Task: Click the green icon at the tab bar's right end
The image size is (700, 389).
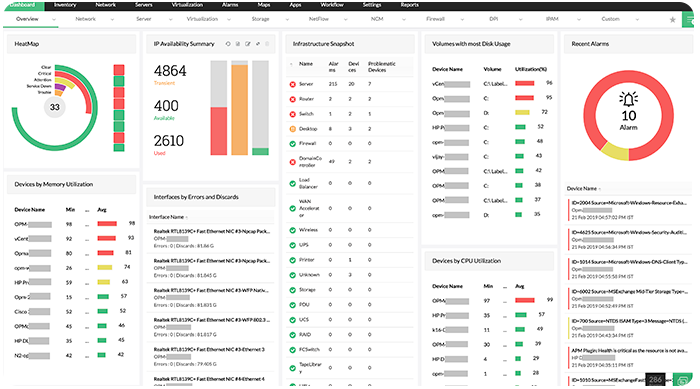Action: tap(688, 20)
